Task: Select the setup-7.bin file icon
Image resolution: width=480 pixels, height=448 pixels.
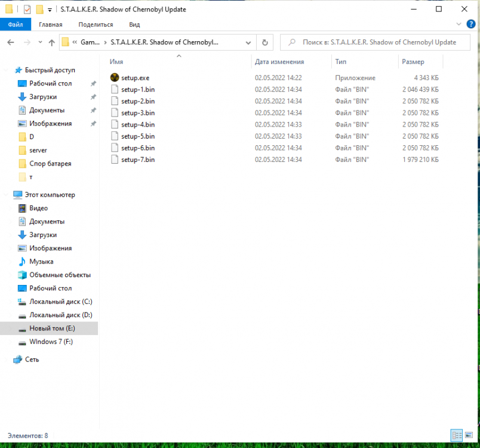Action: 115,159
